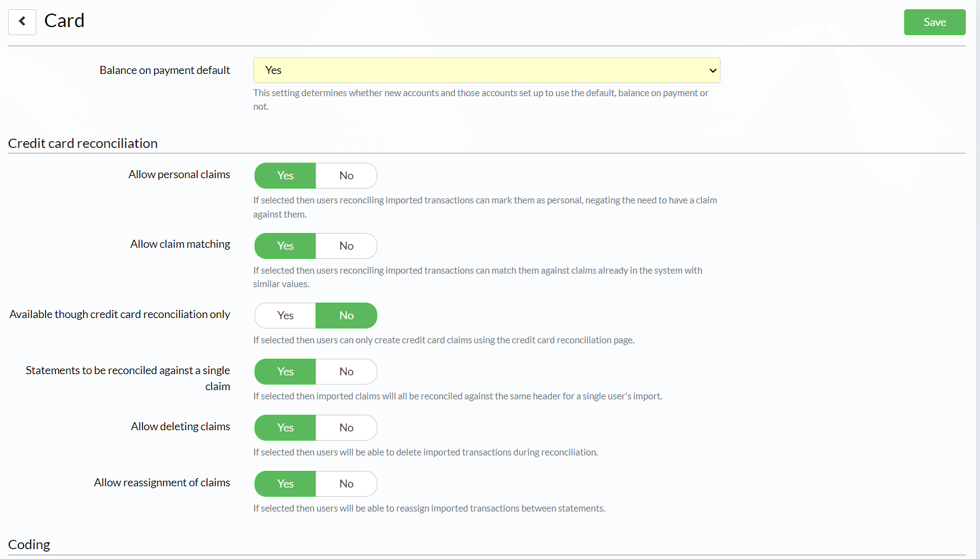Viewport: 980px width, 559px height.
Task: Set Allow claim matching to No
Action: coord(346,246)
